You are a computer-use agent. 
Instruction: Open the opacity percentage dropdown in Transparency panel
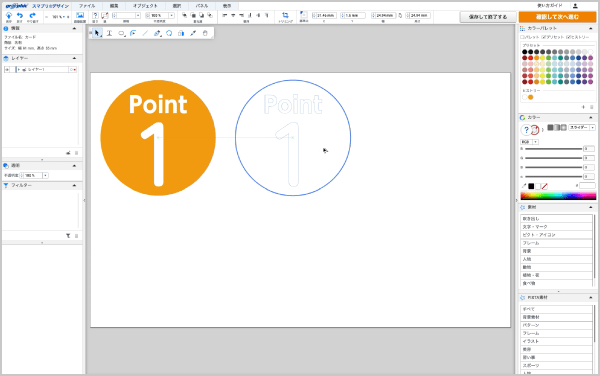click(45, 175)
